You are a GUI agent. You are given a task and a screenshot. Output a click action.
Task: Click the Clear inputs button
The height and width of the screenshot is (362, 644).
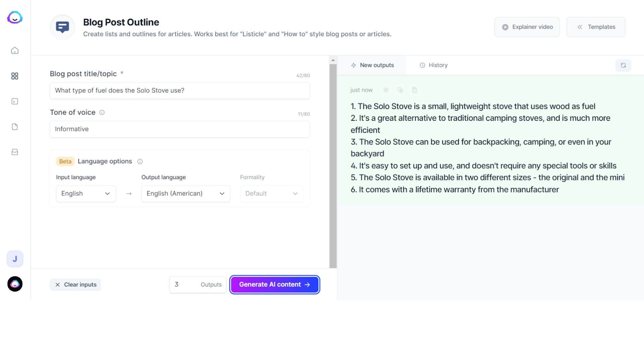pyautogui.click(x=76, y=285)
